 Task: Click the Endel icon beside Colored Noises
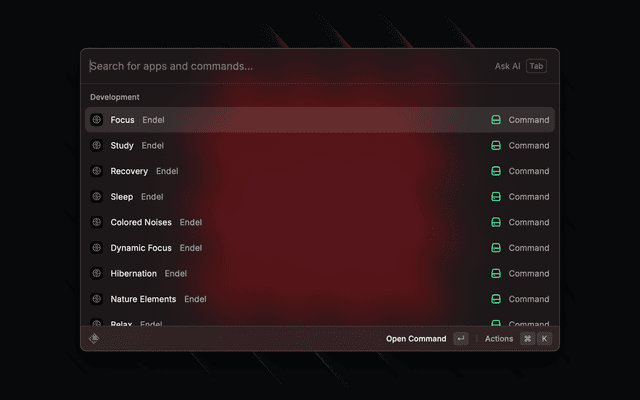[97, 222]
